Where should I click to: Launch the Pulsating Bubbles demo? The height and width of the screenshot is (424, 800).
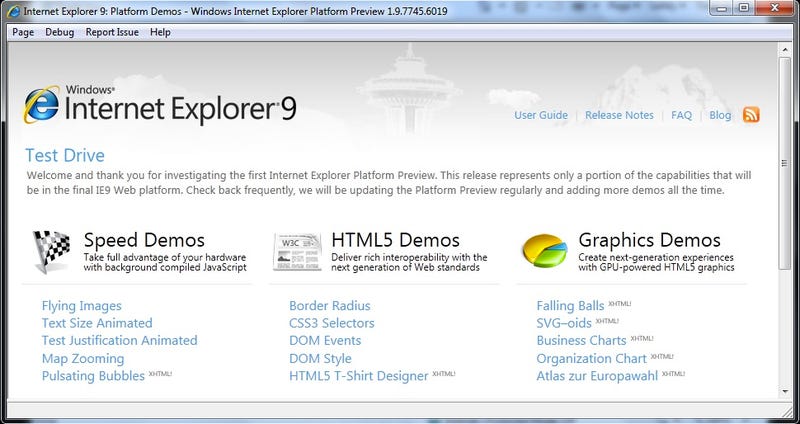click(x=93, y=376)
